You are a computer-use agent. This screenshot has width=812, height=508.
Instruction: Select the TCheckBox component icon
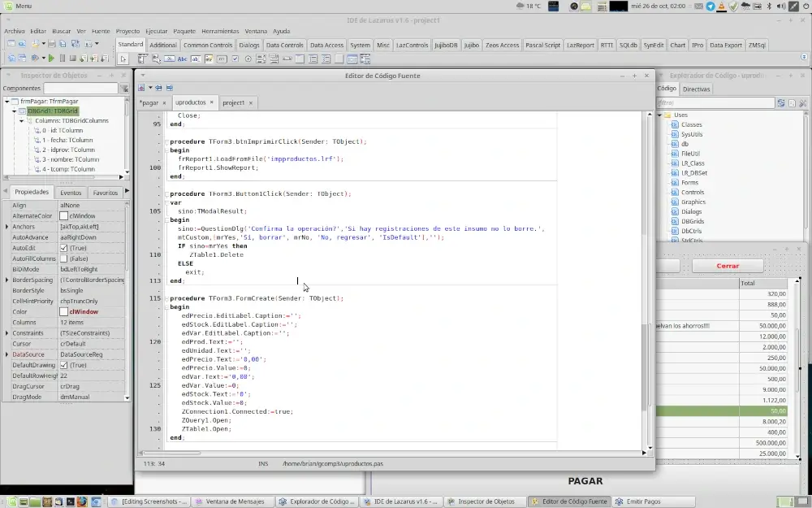click(235, 59)
